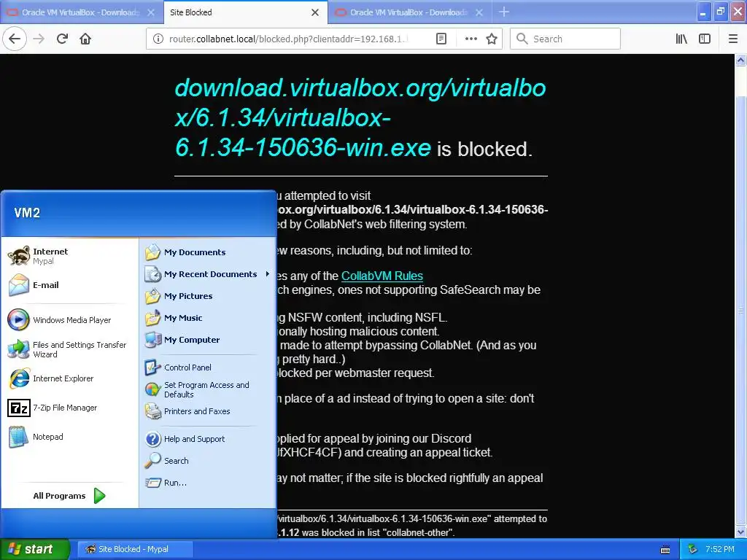
Task: Click the network tray icon near clock
Action: (692, 549)
